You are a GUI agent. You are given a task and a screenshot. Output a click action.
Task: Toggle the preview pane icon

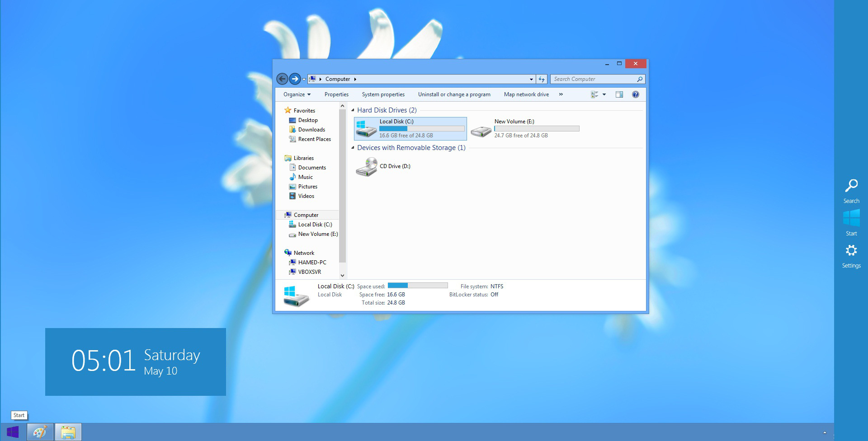(x=619, y=94)
